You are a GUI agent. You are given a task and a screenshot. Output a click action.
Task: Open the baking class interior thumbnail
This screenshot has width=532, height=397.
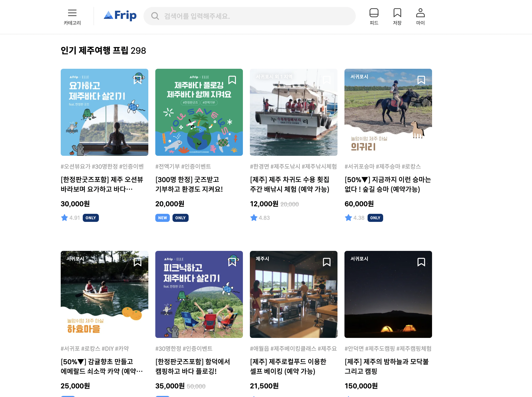click(293, 294)
